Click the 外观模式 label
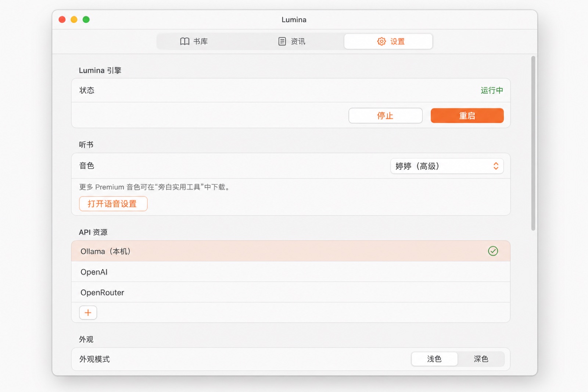The image size is (588, 392). tap(94, 359)
